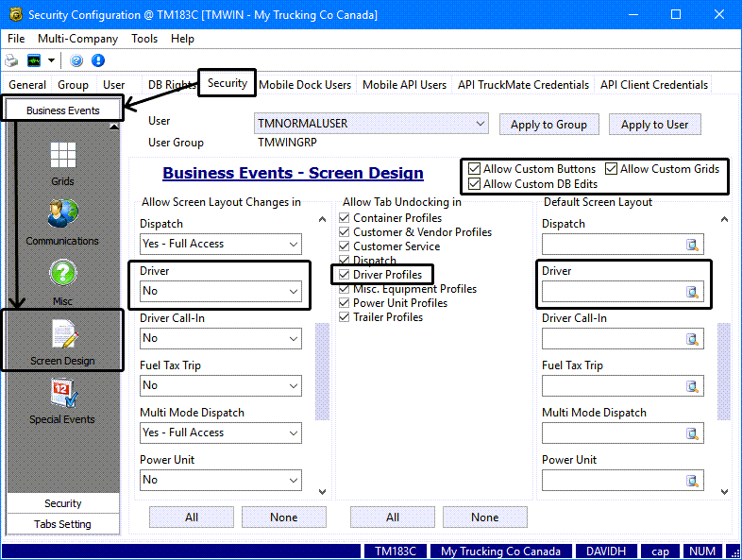This screenshot has width=742, height=560.
Task: Click the lookup icon in the Driver layout field
Action: pos(693,292)
